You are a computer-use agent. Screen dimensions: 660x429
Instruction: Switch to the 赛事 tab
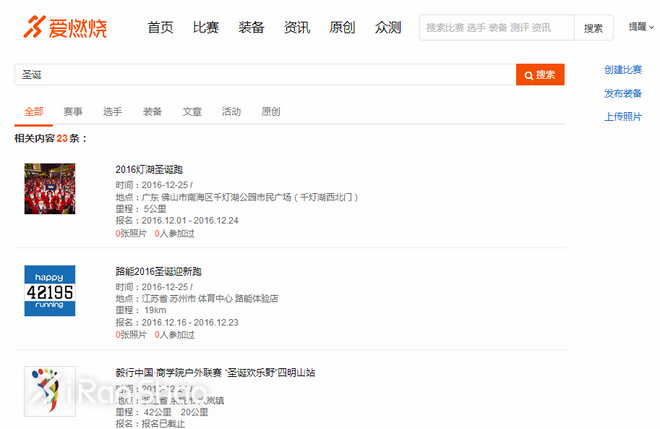[x=73, y=112]
